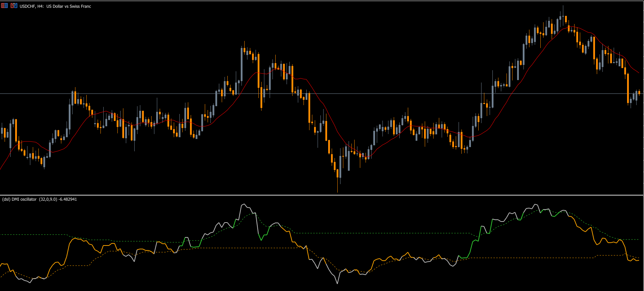Screen dimensions: 644x291
Task: Click the last orange point of oscillator line
Action: (639, 260)
